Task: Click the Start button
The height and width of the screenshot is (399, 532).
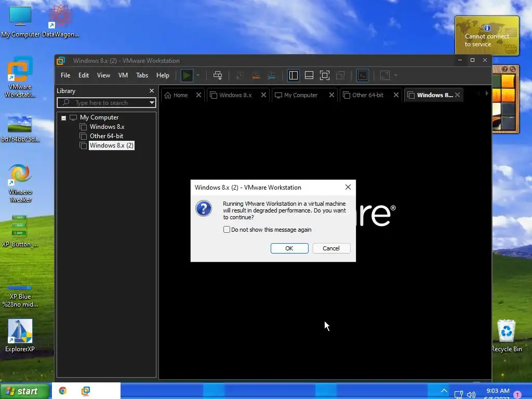Action: click(25, 391)
